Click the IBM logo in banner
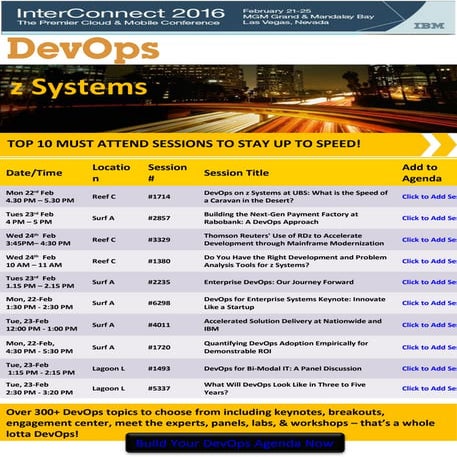The image size is (457, 457). click(x=429, y=26)
